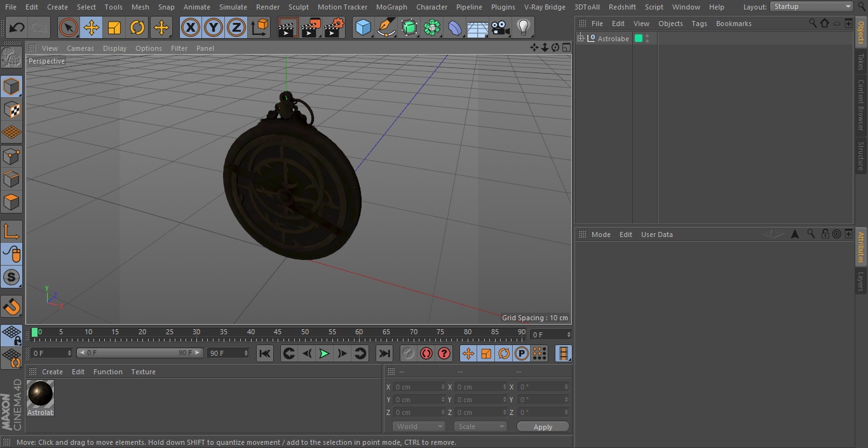Viewport: 868px width, 448px height.
Task: Open viewport Cameras menu
Action: (80, 48)
